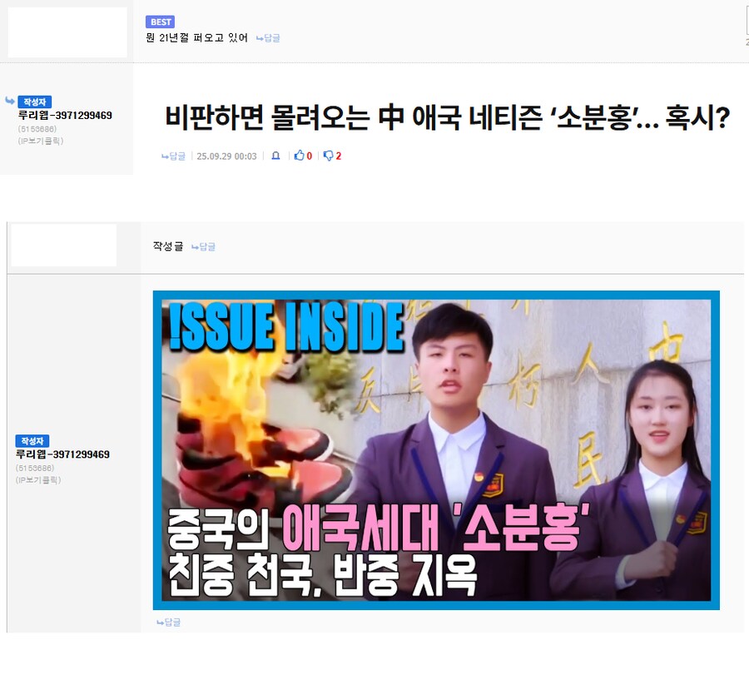Click IP보기클릭 under the first author name
This screenshot has width=749, height=700.
click(x=40, y=141)
